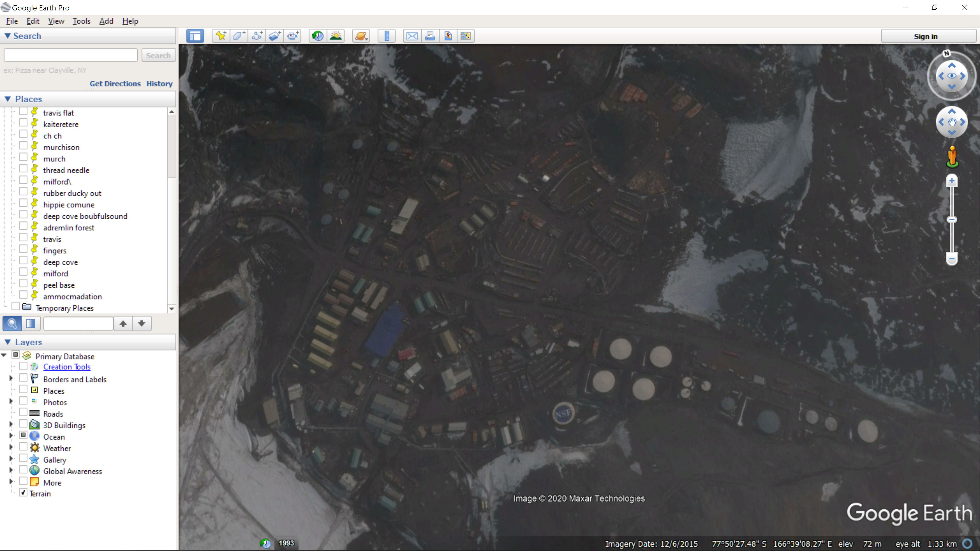Save image of current view
The image size is (980, 551).
(448, 36)
